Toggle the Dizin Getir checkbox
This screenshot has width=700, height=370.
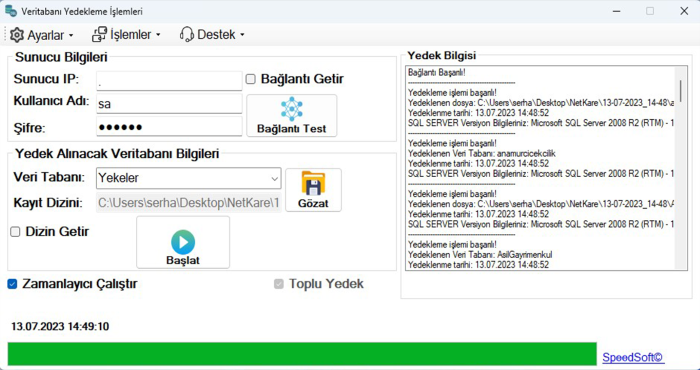click(16, 232)
